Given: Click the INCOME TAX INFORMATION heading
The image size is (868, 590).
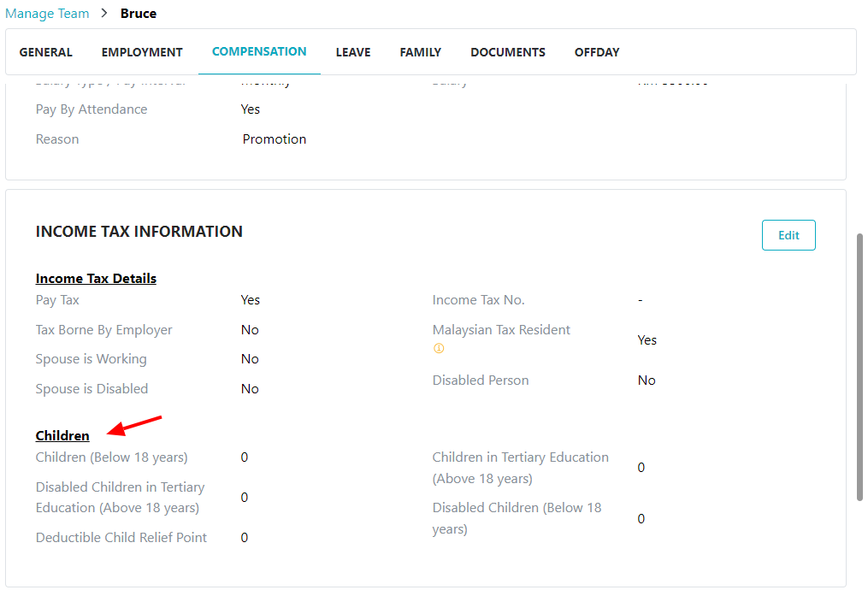Looking at the screenshot, I should (139, 232).
